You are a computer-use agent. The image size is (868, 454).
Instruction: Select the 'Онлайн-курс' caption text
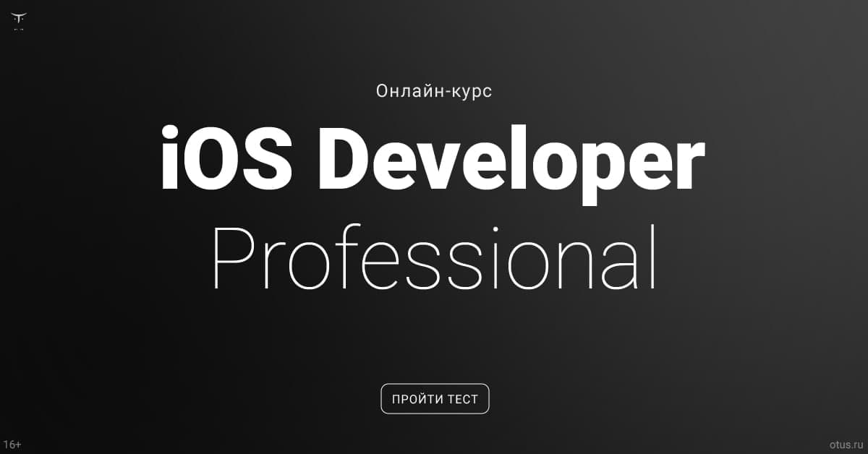pos(434,92)
